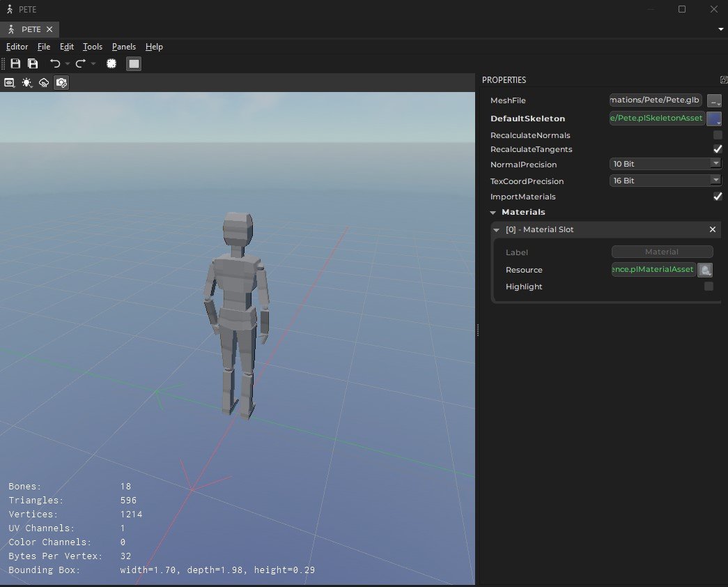Select the render mode eye icon

pyautogui.click(x=9, y=82)
